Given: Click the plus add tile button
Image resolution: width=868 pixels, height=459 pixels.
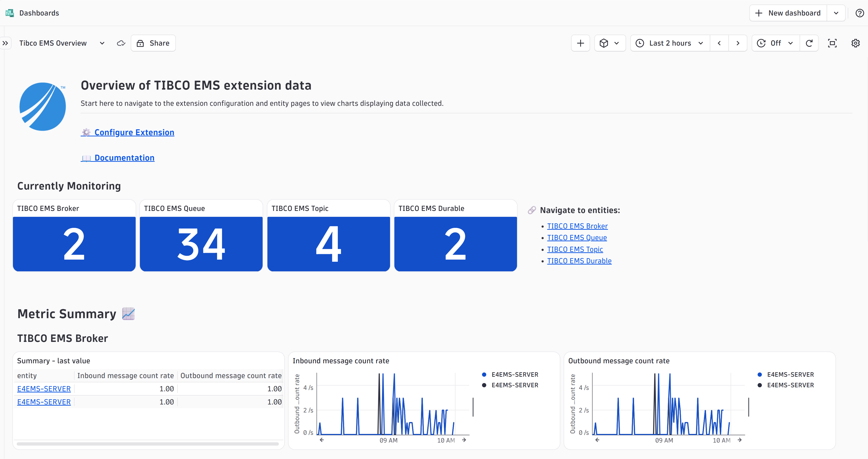Looking at the screenshot, I should [x=580, y=43].
